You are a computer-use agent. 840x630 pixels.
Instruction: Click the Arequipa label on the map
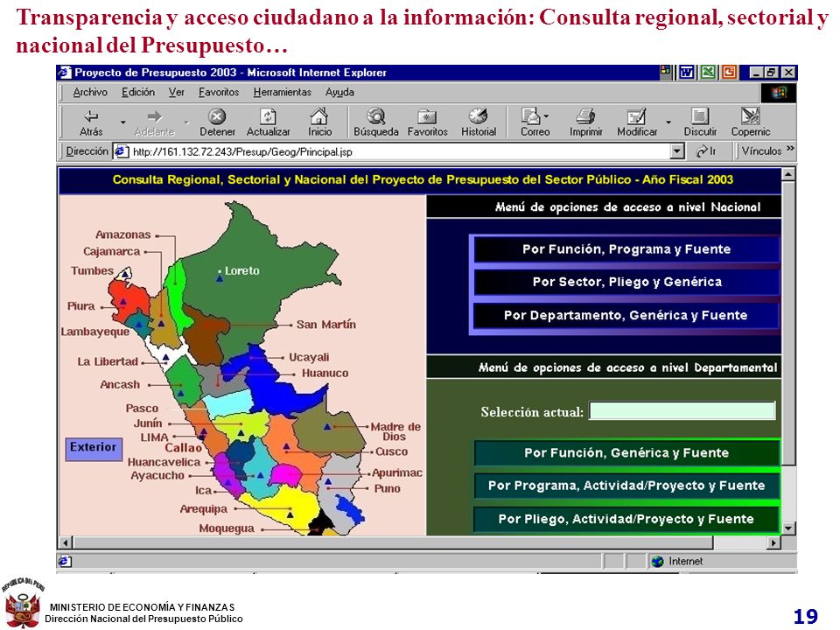204,509
